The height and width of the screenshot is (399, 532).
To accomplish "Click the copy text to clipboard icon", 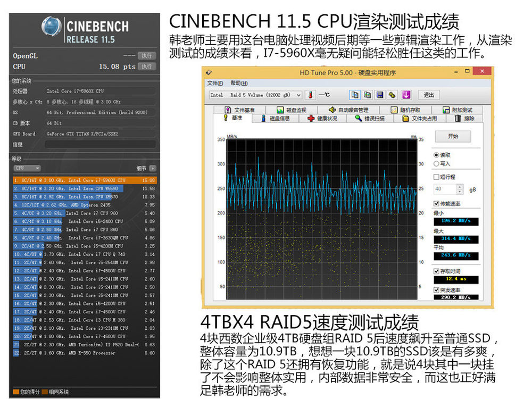I will [355, 95].
